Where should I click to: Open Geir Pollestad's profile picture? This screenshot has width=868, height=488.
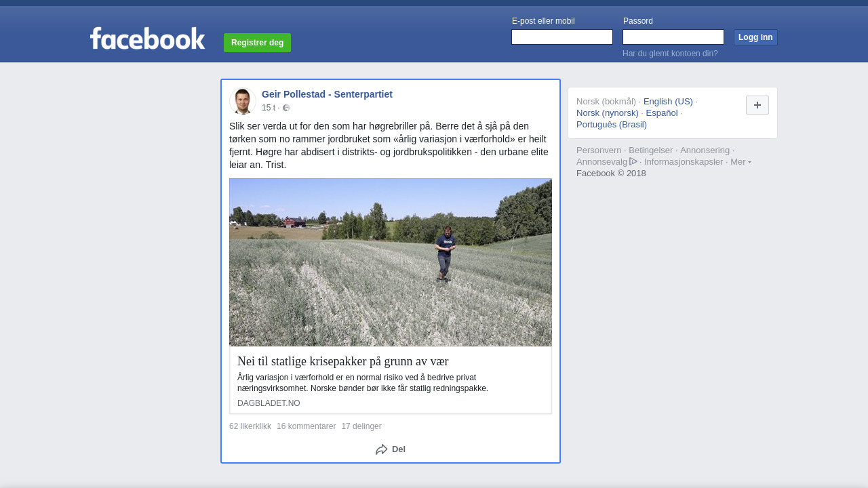[x=242, y=101]
